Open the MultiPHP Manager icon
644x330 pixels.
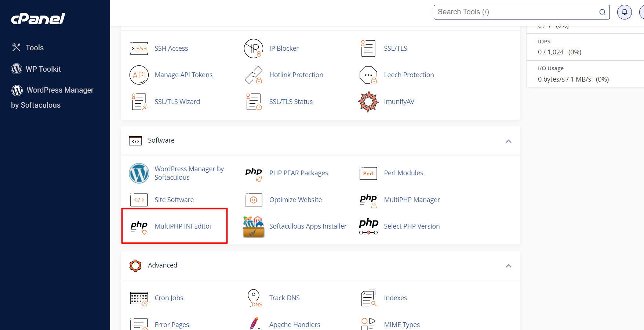tap(368, 201)
